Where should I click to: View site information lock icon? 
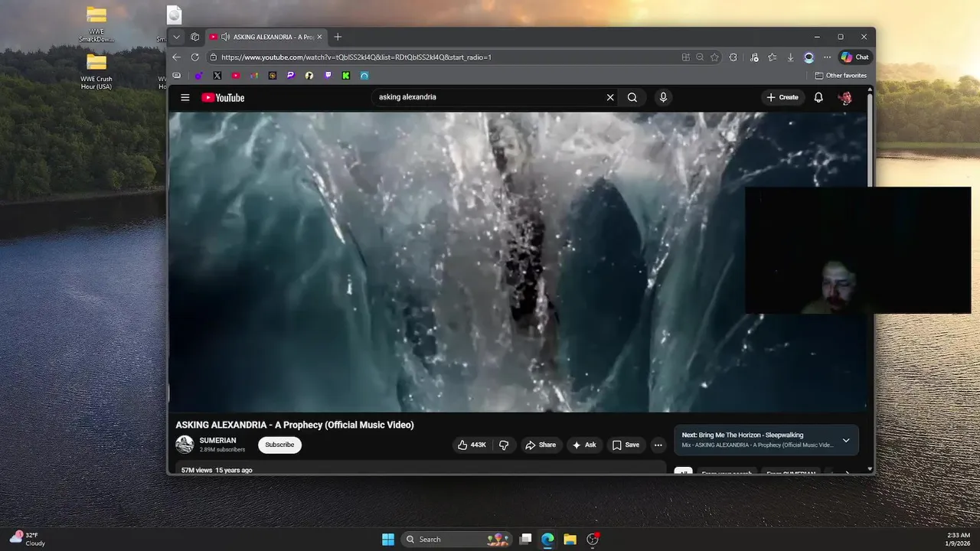coord(213,57)
